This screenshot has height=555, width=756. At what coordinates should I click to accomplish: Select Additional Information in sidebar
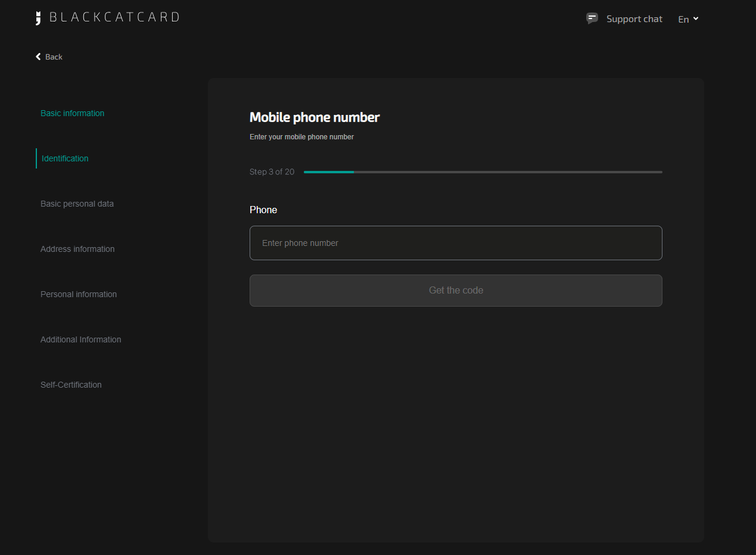point(80,339)
